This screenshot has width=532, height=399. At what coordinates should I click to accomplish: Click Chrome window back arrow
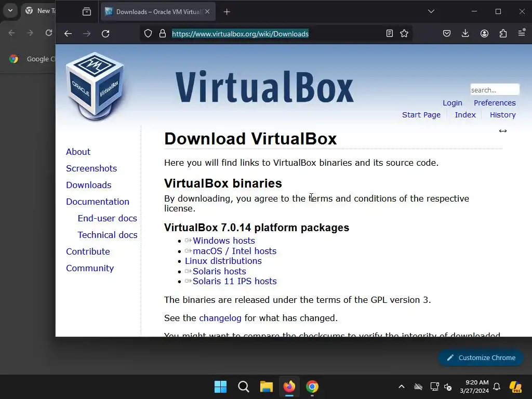(11, 33)
